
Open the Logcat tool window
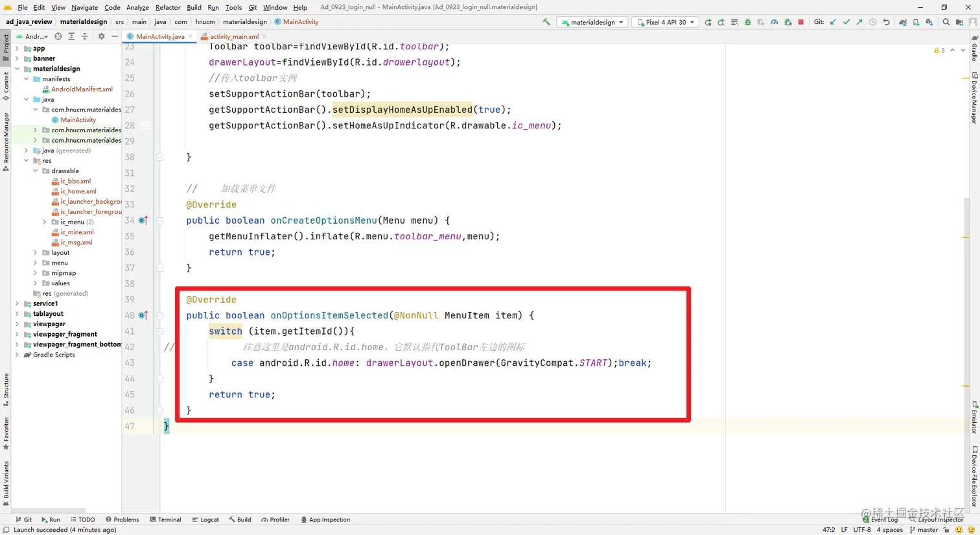tap(205, 519)
